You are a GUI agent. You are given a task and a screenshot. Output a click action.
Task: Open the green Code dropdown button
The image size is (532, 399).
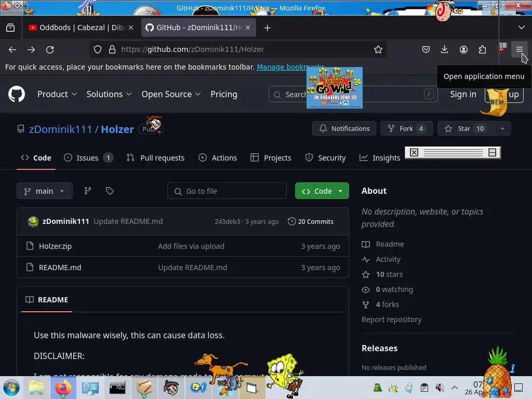point(322,191)
